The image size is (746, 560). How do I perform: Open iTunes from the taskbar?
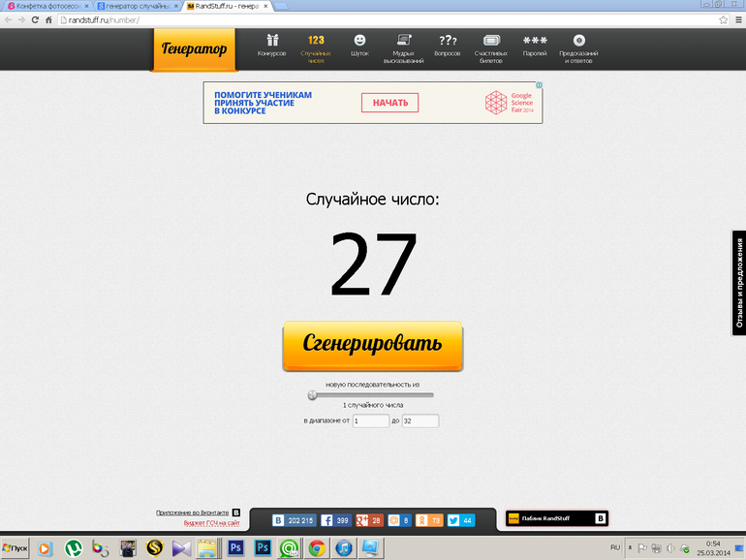click(x=344, y=548)
